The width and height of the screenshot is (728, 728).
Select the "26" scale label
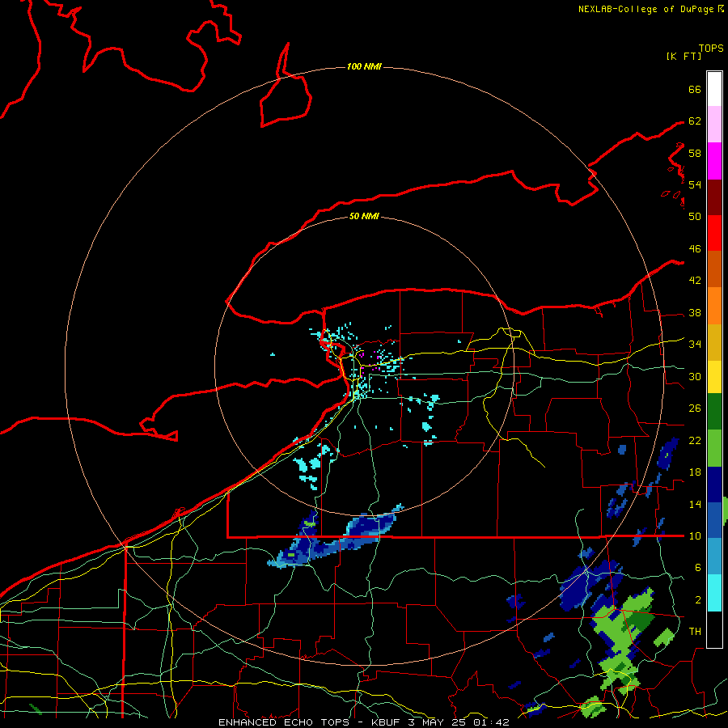tap(695, 408)
